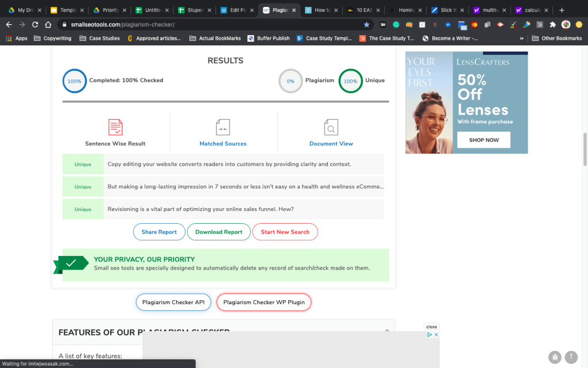Open Matched Sources via its page icon
The width and height of the screenshot is (588, 368).
tap(223, 127)
